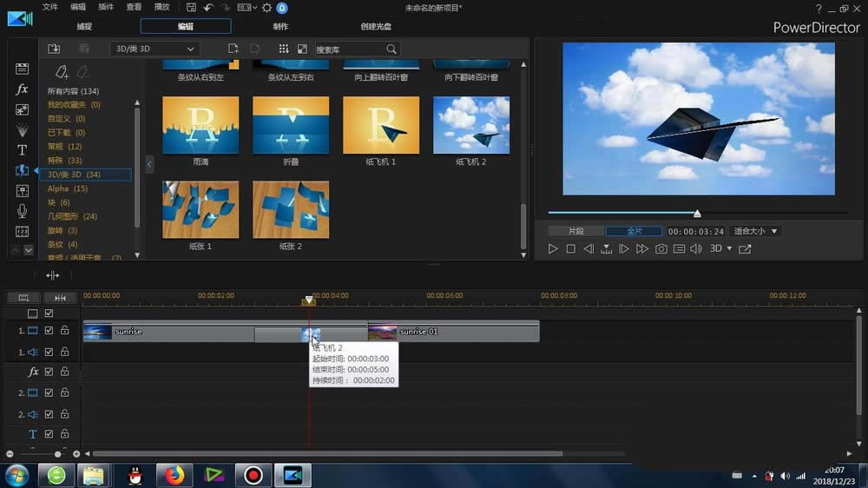Undock the preview window
Screen dimensions: 868x488
pos(745,249)
